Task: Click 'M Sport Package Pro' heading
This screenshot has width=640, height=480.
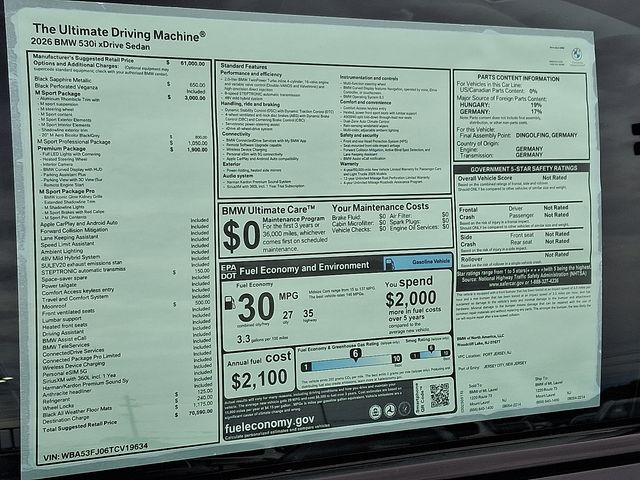Action: click(67, 191)
